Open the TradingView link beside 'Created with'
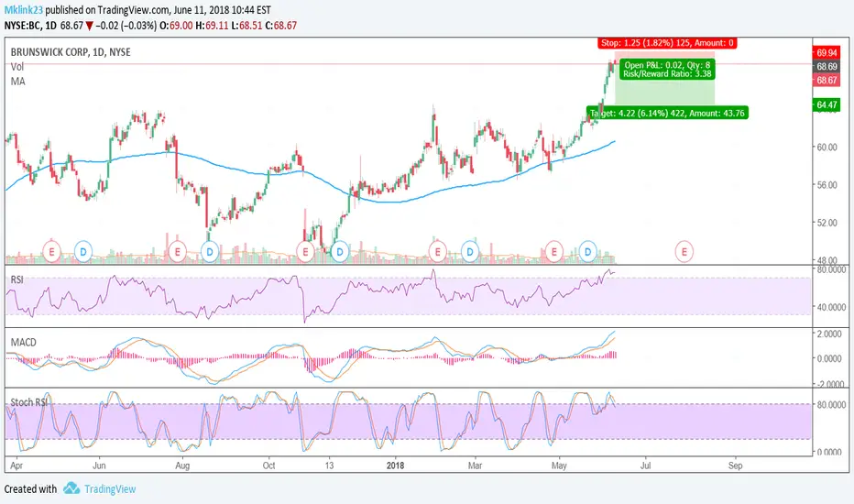The image size is (854, 504). tap(110, 488)
